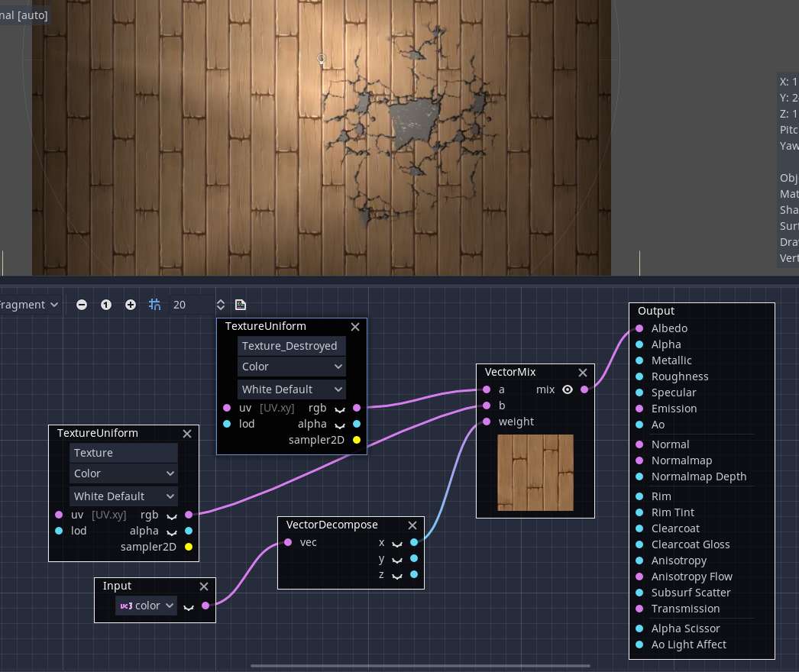Hide the VectorMix mix output preview
Image resolution: width=799 pixels, height=672 pixels.
point(567,389)
